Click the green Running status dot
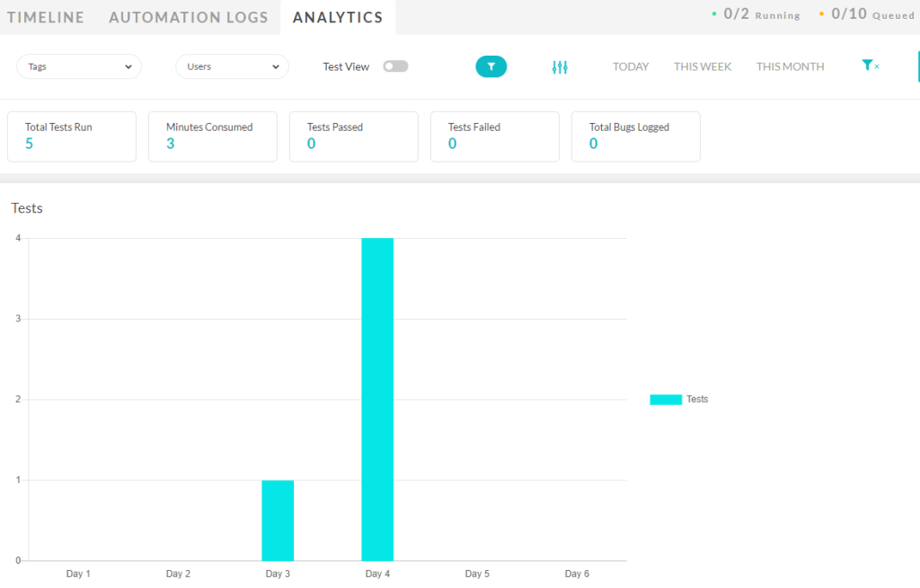920x588 pixels. point(714,14)
